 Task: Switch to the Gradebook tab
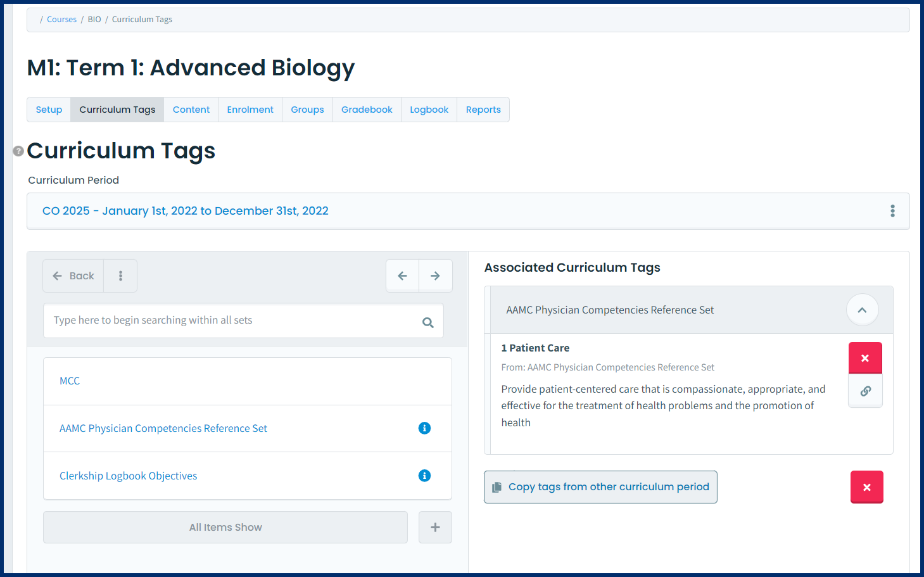coord(367,109)
